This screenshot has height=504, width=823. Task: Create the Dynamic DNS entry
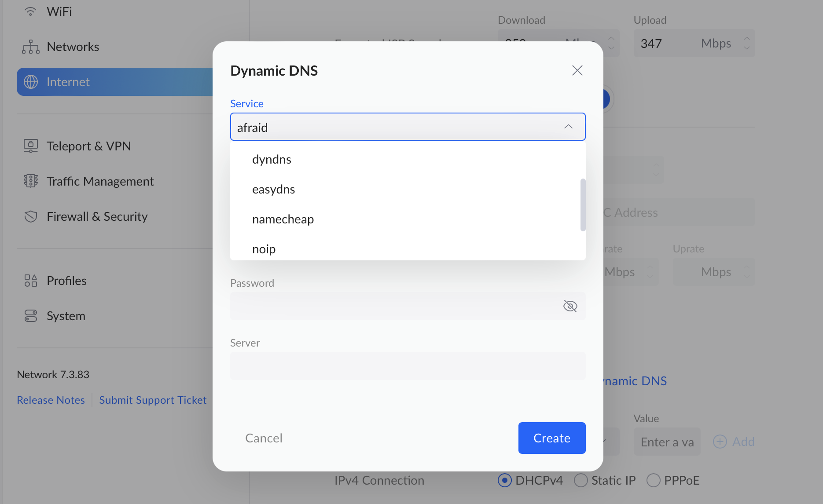point(552,438)
